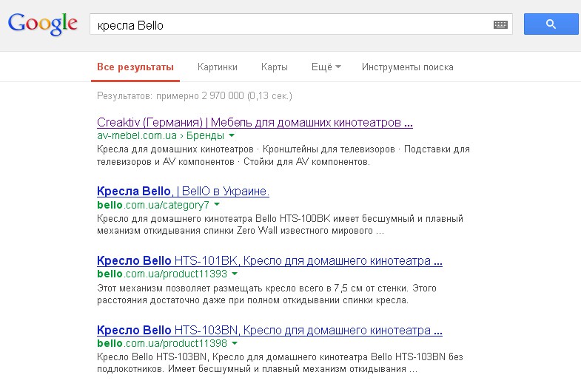Expand arrow next to av-mebel.com.ua Бренды

tap(232, 135)
